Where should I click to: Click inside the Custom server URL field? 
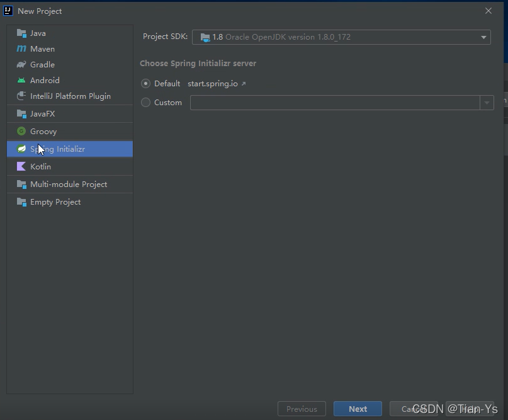(x=335, y=103)
